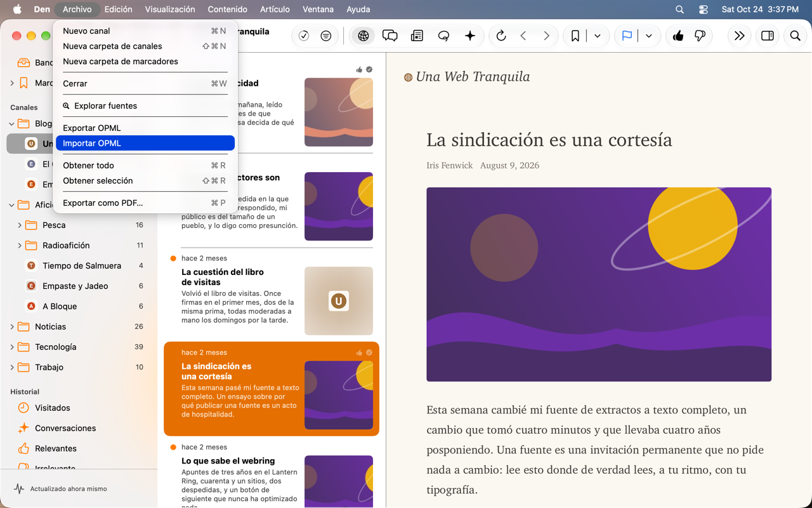
Task: Open the Visualización menu
Action: coord(170,10)
